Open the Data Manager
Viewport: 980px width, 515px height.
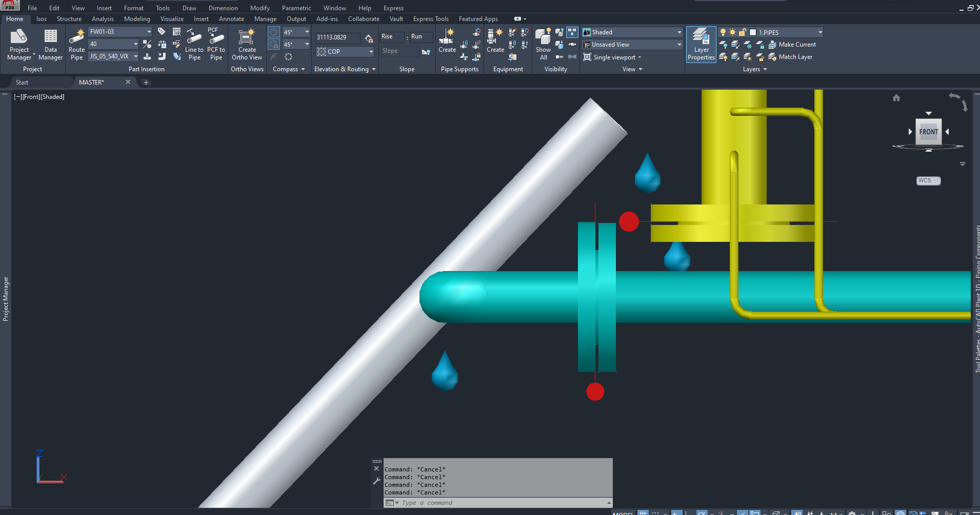[50, 44]
